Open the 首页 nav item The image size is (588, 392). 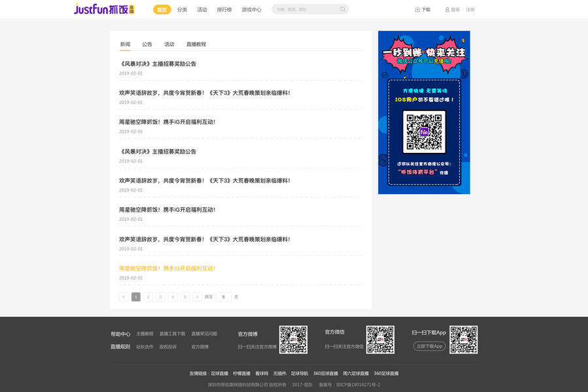pos(162,9)
